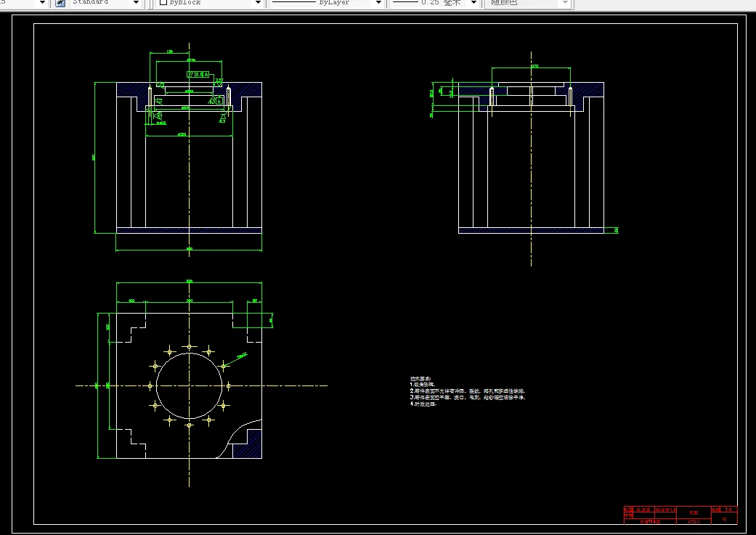756x535 pixels.
Task: Click the A2 sheet size cell in the title block
Action: [724, 519]
